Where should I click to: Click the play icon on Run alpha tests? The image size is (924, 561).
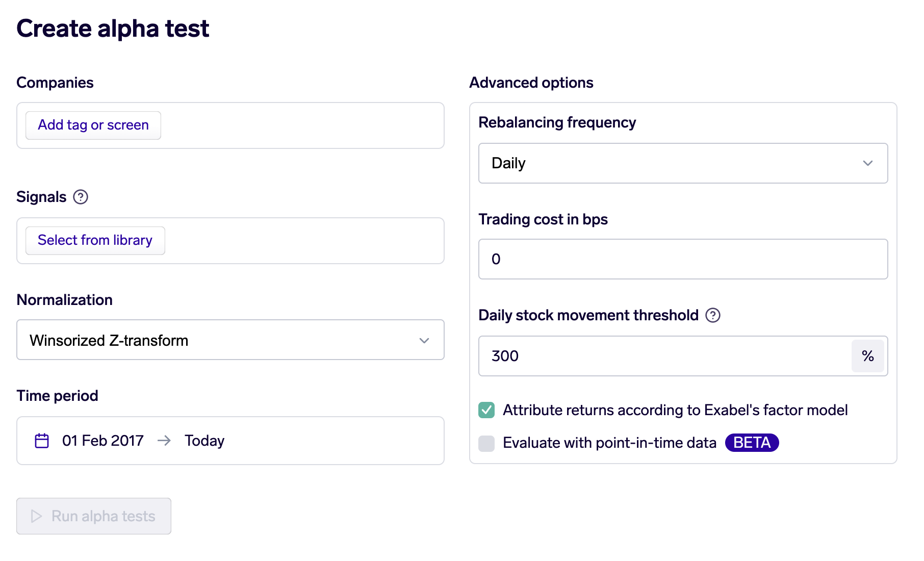tap(36, 516)
